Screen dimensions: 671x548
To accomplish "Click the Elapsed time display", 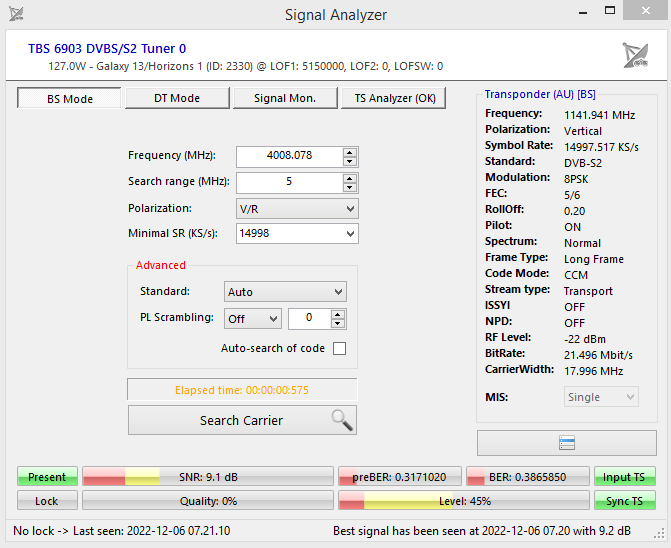I will click(242, 390).
